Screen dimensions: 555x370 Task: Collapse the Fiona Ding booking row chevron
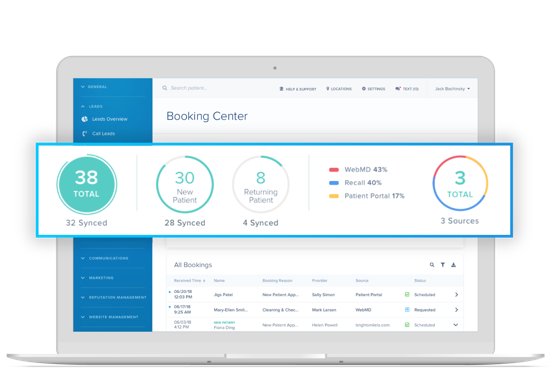[x=456, y=325]
